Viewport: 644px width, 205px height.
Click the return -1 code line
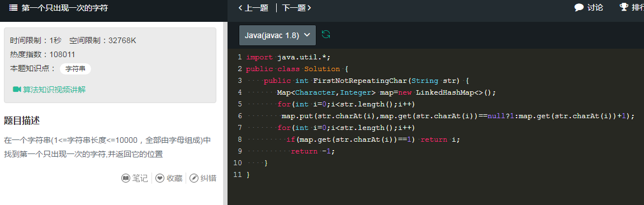312,151
